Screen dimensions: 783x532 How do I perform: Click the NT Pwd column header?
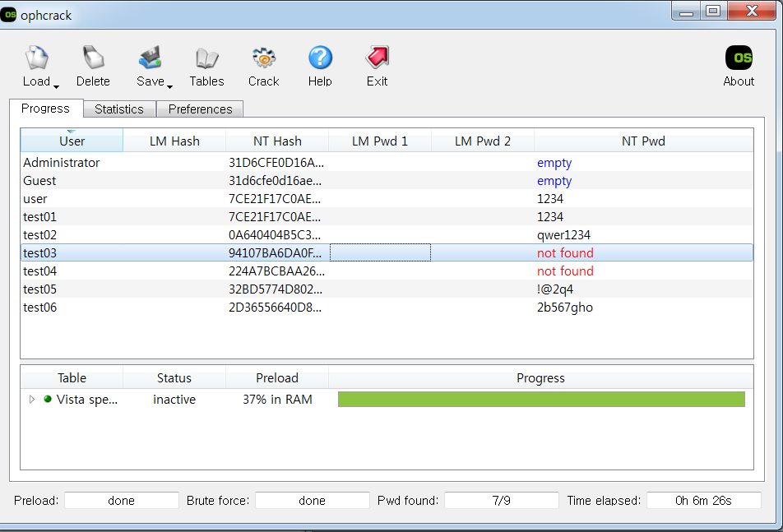[644, 141]
